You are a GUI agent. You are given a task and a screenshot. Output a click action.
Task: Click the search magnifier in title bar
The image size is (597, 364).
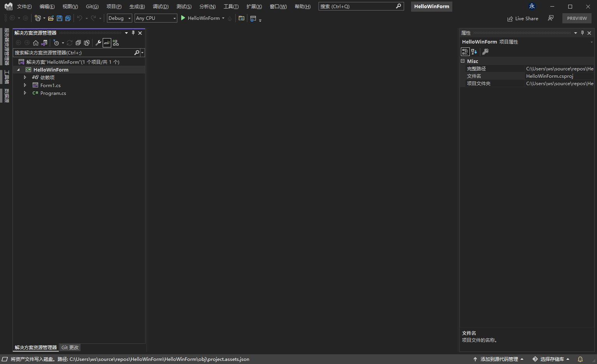click(399, 6)
